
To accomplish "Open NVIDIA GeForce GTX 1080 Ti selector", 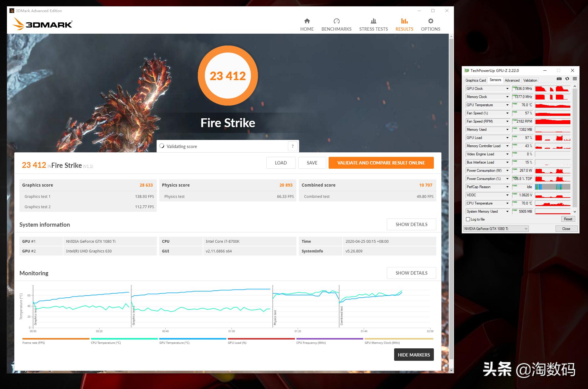I will tap(496, 229).
